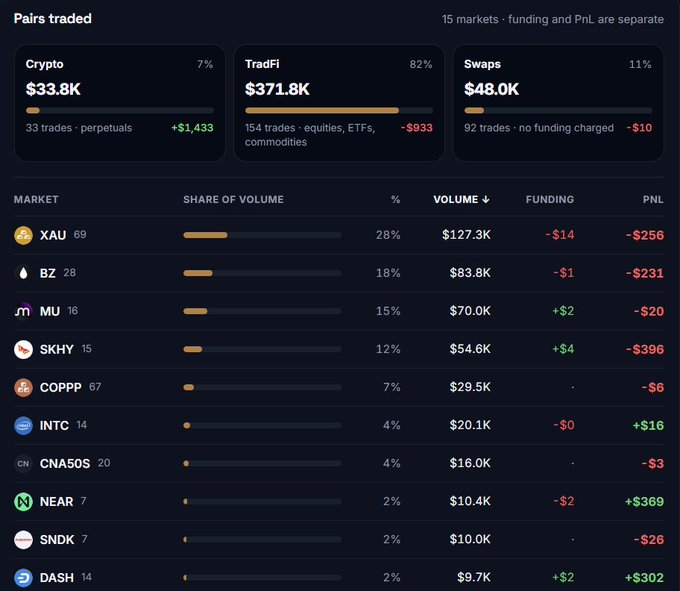The height and width of the screenshot is (591, 680).
Task: Sort by the Share of Volume header
Action: click(233, 199)
